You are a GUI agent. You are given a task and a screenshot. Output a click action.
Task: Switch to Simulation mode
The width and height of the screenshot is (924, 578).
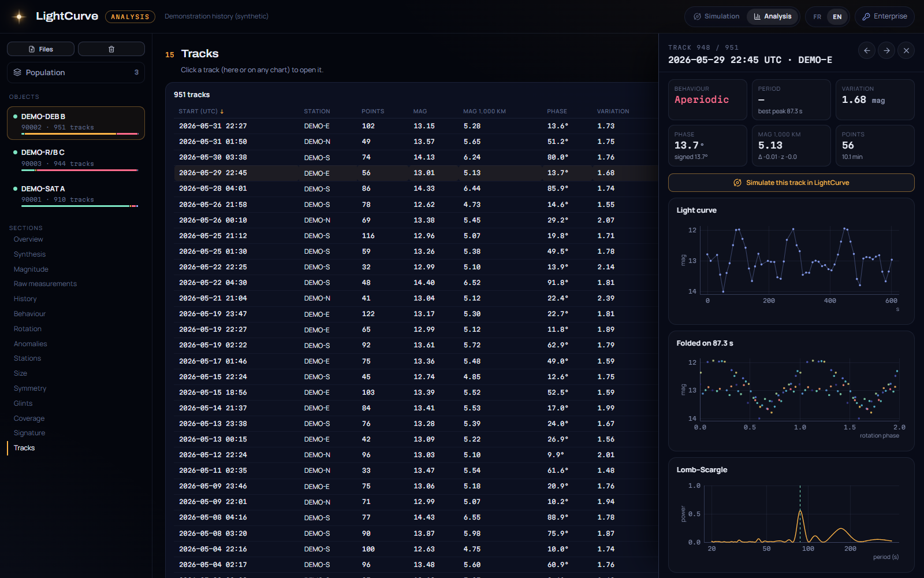coord(716,17)
